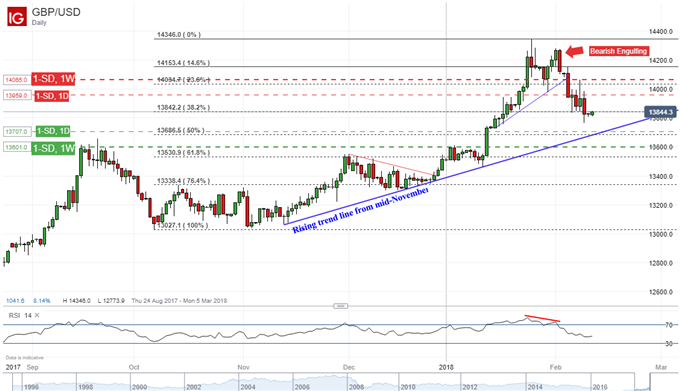Click the red 1-SD, 1D resistance label
The height and width of the screenshot is (391, 680).
click(52, 96)
